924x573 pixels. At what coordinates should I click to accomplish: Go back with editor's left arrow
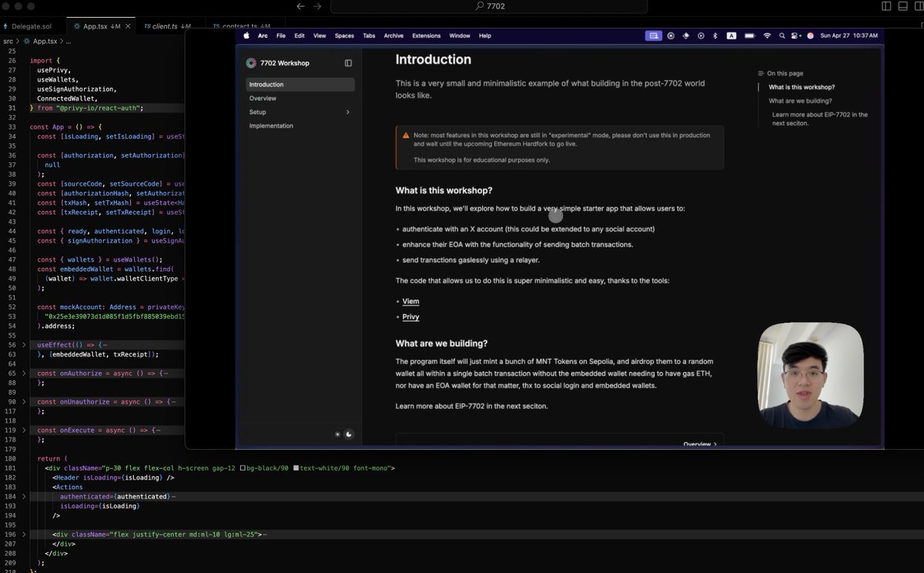point(301,6)
